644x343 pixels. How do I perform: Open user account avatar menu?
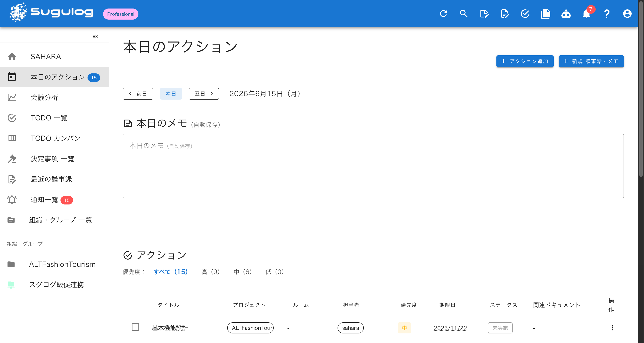point(627,14)
